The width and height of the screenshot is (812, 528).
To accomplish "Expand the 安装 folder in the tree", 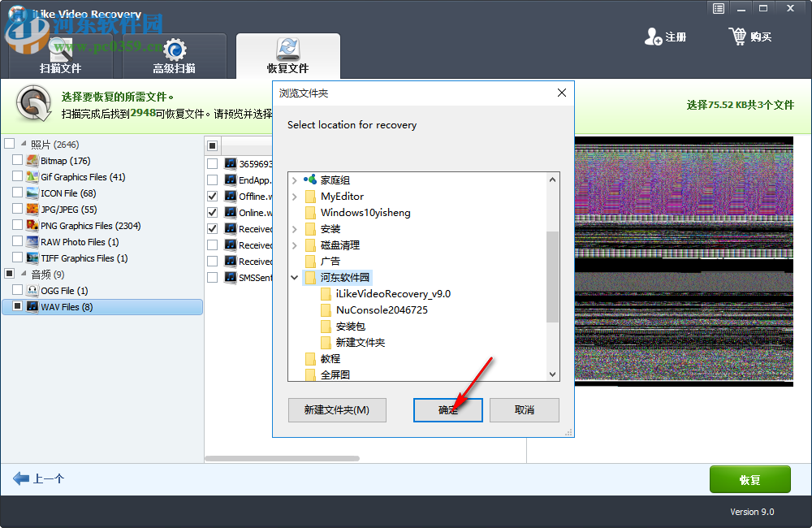I will (x=295, y=228).
